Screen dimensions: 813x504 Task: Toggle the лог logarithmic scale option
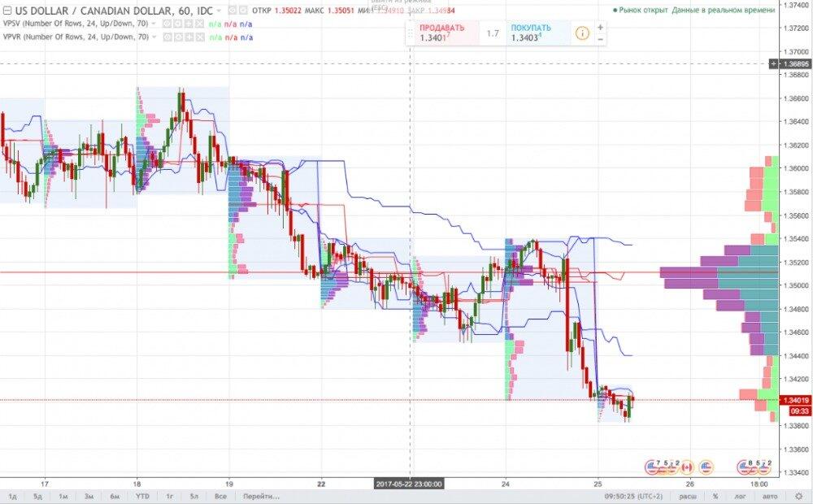pos(741,496)
